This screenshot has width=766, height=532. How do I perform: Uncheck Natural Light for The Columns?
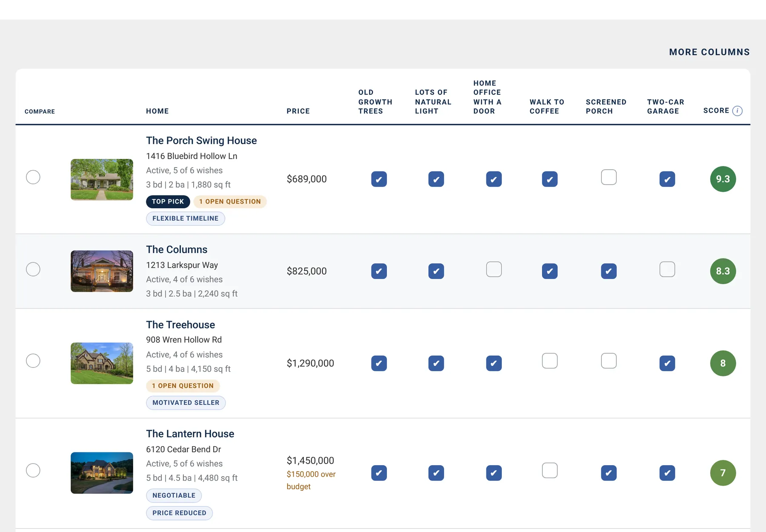click(436, 271)
